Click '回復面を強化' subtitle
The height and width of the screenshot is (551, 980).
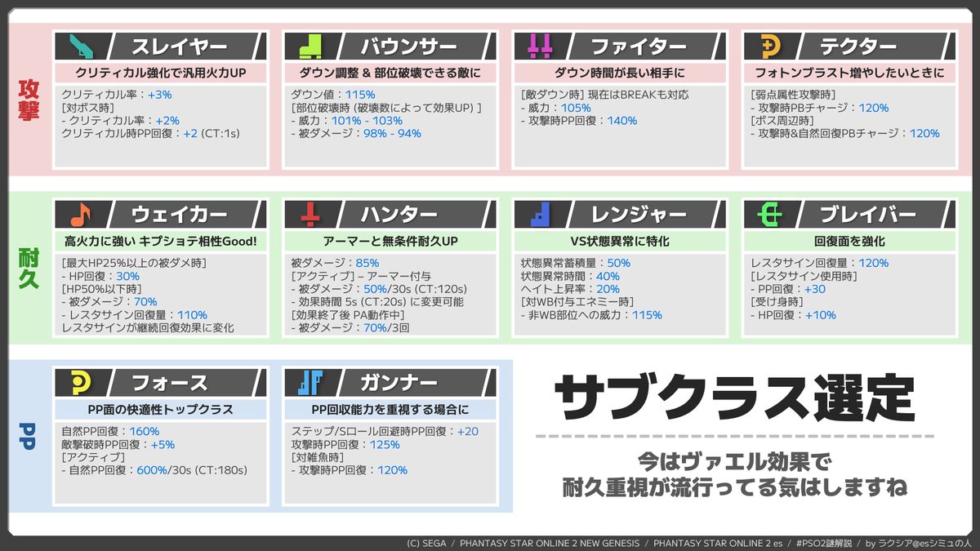pos(850,242)
